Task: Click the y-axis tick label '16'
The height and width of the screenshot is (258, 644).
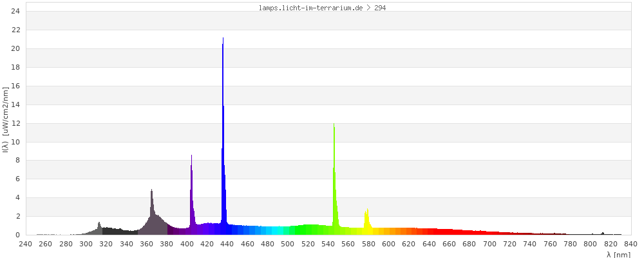Action: pos(15,86)
